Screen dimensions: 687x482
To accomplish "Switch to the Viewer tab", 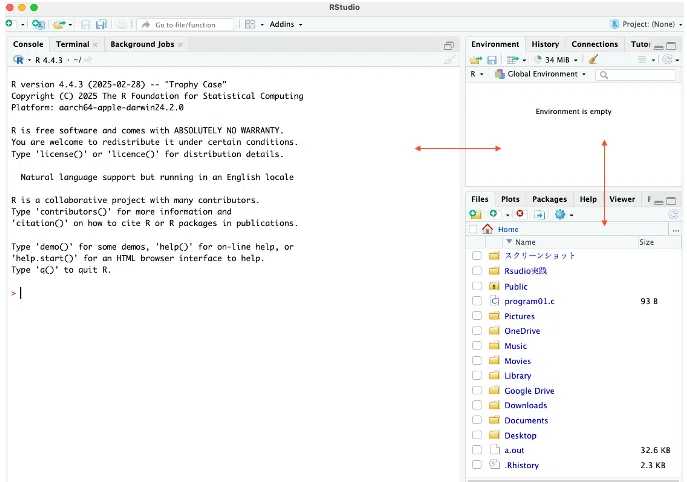I will (622, 199).
